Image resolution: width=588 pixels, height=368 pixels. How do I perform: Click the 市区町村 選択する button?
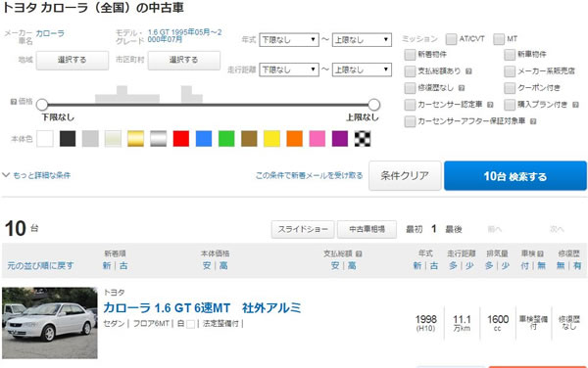(184, 60)
